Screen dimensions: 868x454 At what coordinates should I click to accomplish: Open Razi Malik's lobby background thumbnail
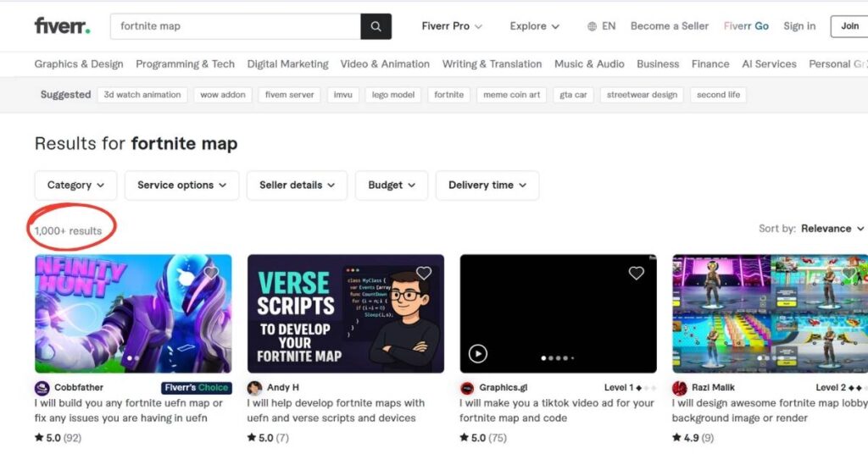(770, 313)
